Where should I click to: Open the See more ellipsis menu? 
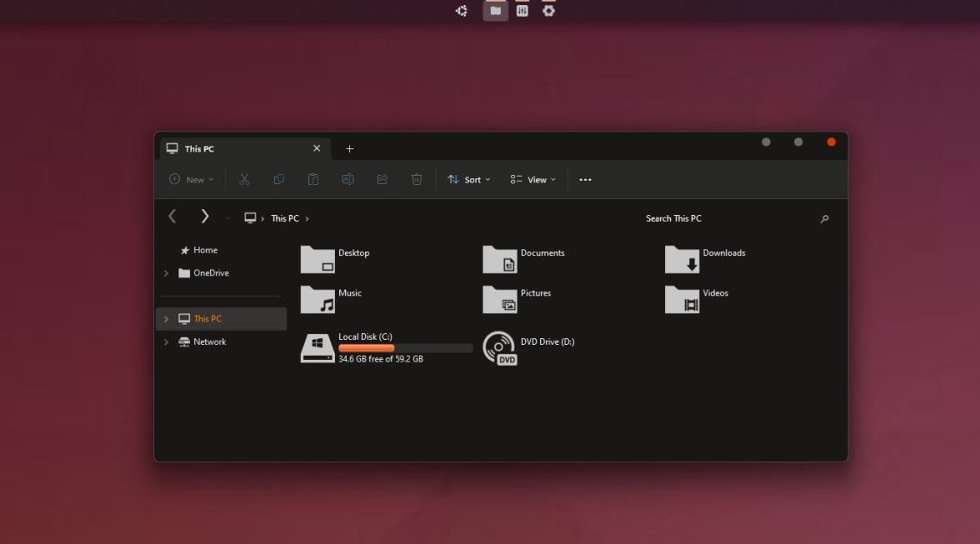(x=585, y=180)
